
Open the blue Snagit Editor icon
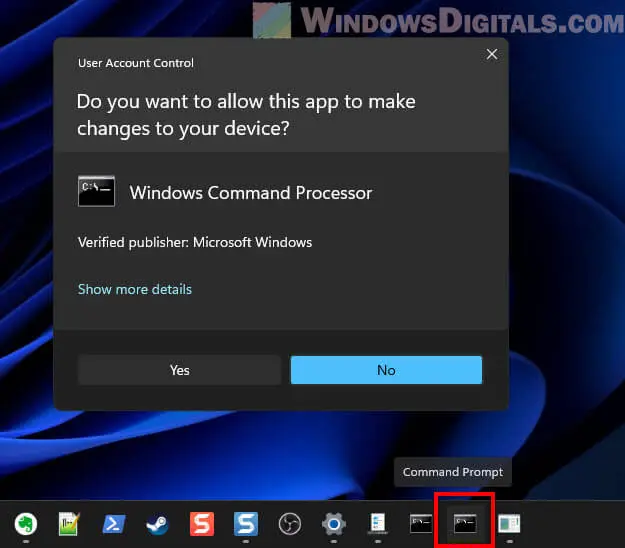[x=246, y=523]
